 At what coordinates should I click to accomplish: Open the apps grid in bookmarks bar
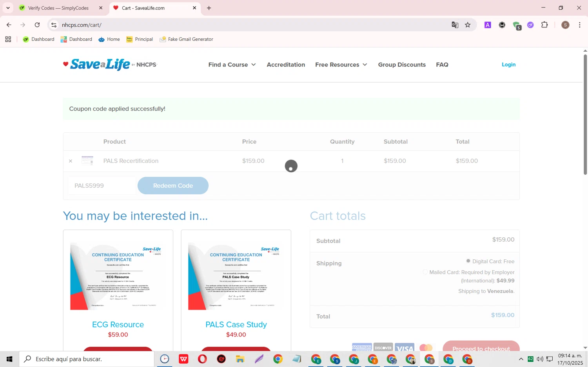point(8,39)
